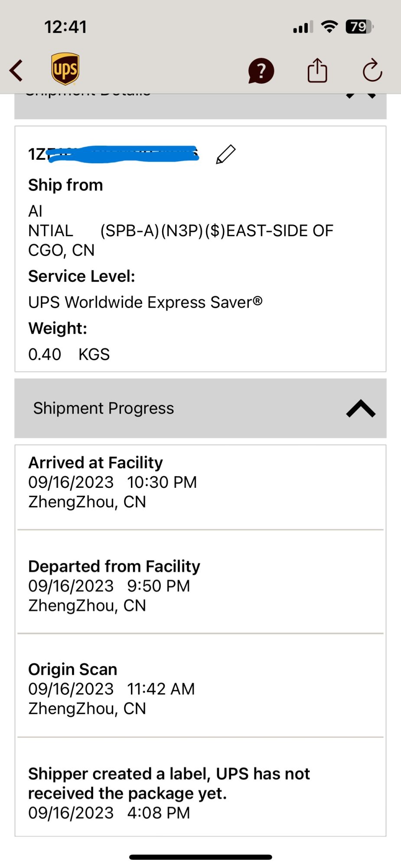401x868 pixels.
Task: Tap the Wi-Fi status icon
Action: 329,27
